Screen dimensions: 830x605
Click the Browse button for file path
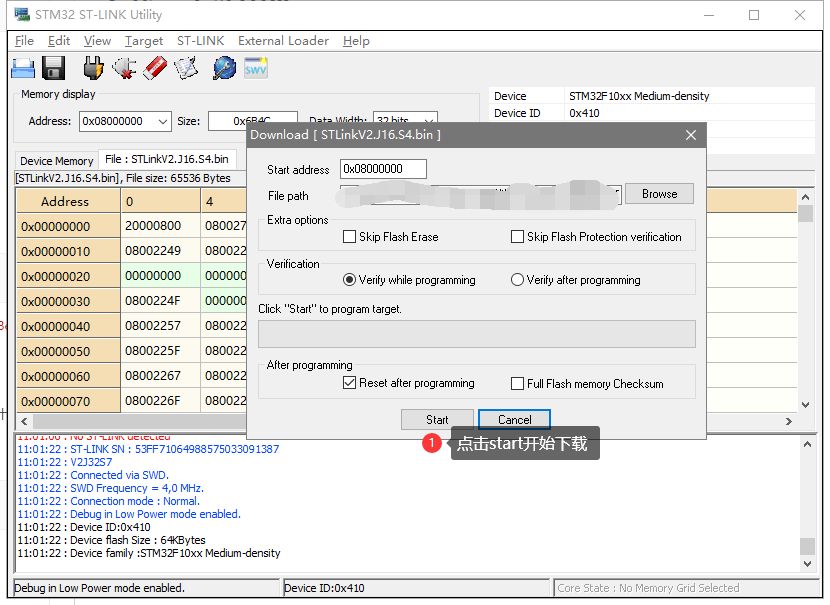[660, 194]
